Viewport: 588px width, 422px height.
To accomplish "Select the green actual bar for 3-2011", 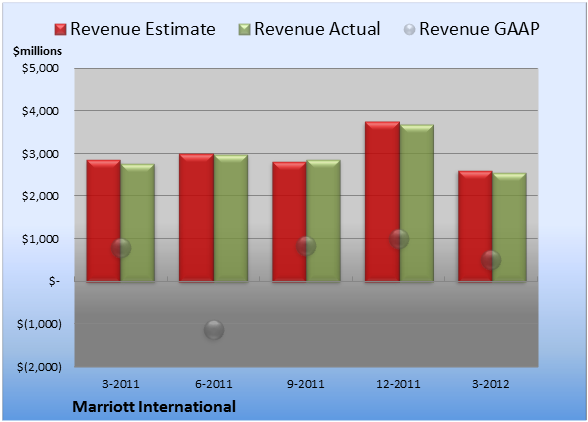I will 138,223.
